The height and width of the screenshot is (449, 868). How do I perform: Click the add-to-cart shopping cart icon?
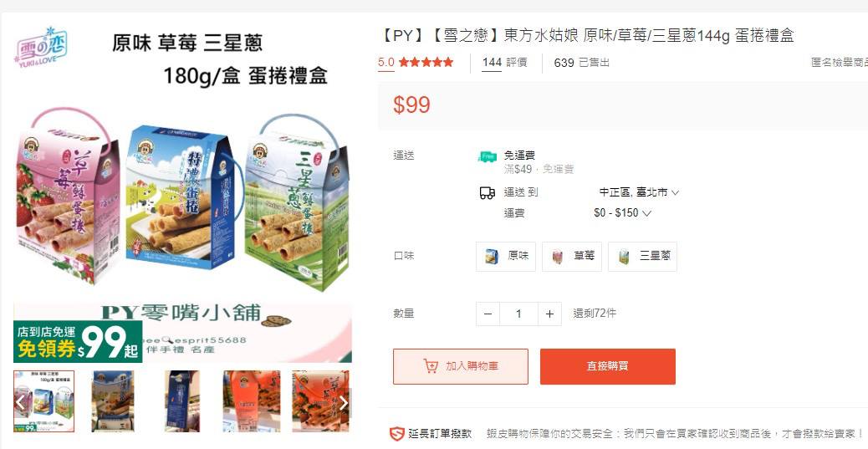[430, 366]
